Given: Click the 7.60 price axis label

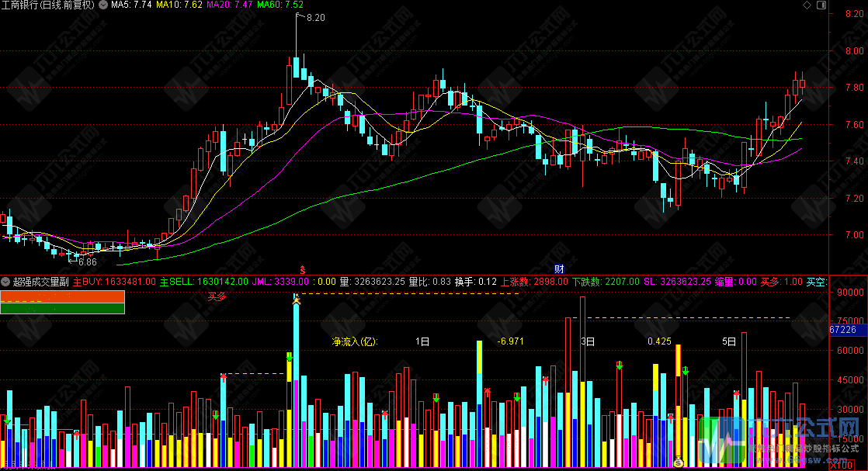Looking at the screenshot, I should pyautogui.click(x=855, y=124).
